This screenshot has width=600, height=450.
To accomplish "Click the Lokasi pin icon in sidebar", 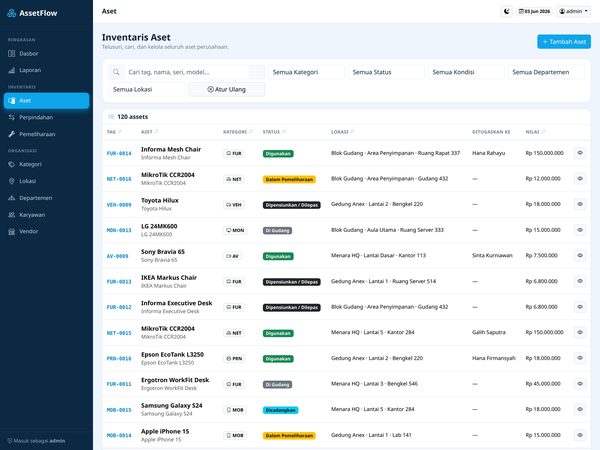I will point(12,181).
